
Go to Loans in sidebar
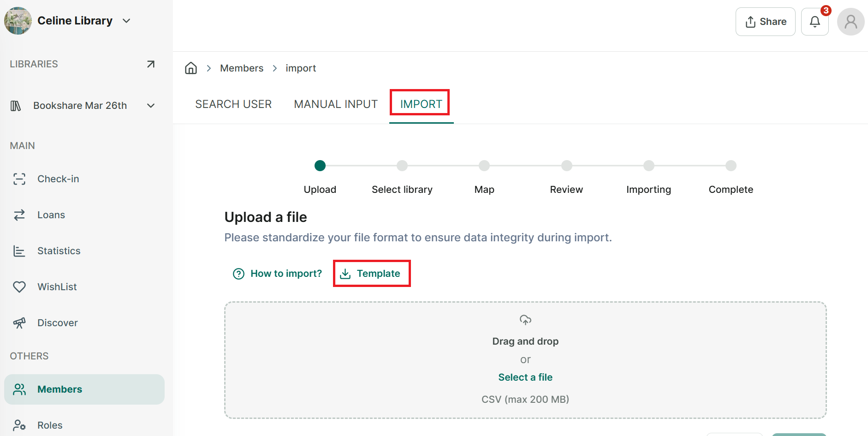(84, 215)
